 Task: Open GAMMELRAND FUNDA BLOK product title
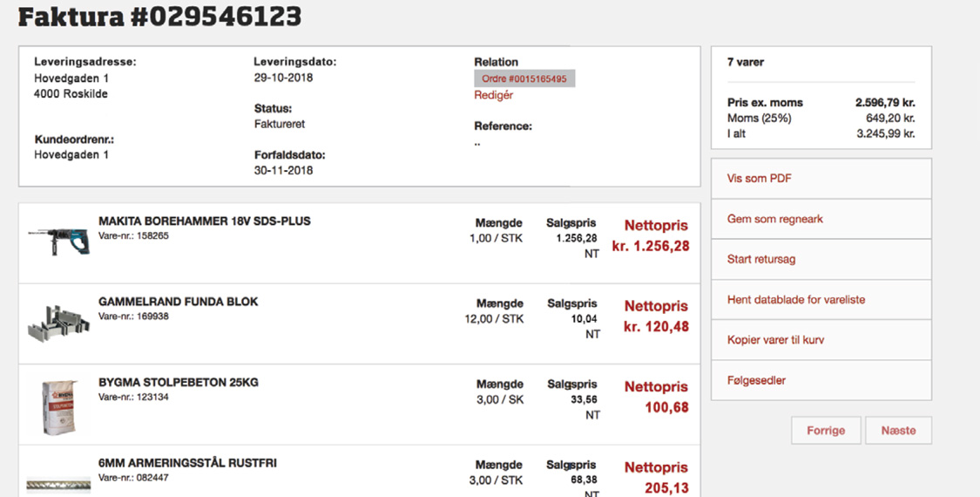point(178,302)
